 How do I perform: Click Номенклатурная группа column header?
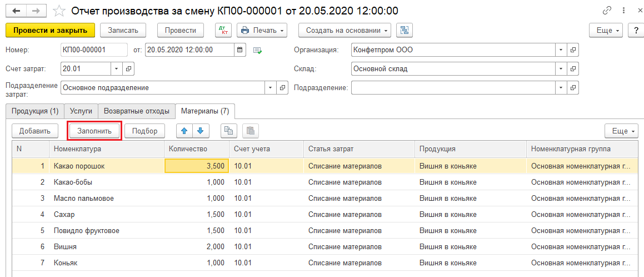click(582, 149)
